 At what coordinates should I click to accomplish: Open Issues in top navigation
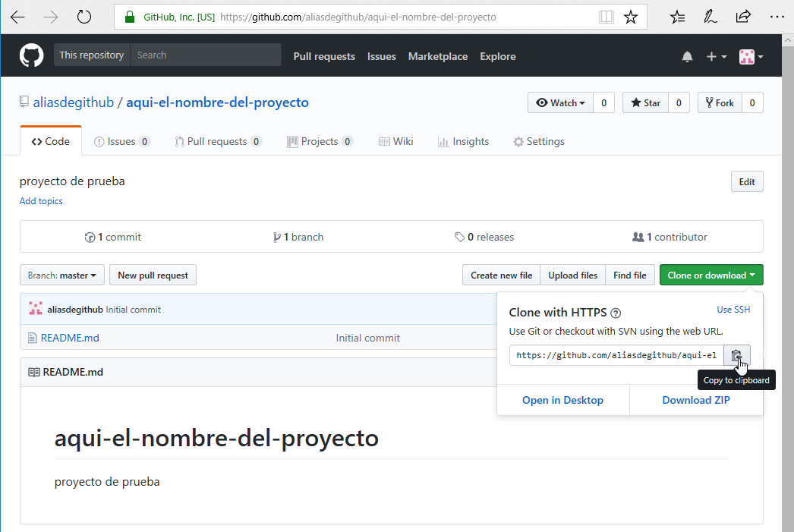381,57
